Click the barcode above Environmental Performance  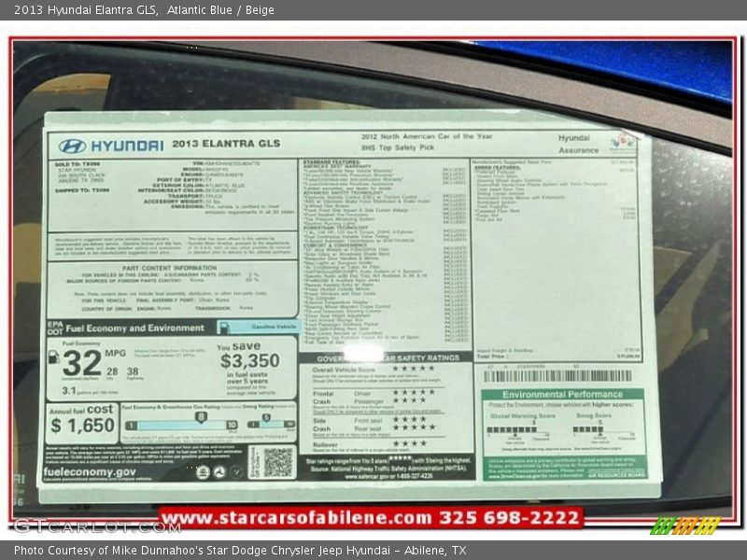[x=557, y=376]
